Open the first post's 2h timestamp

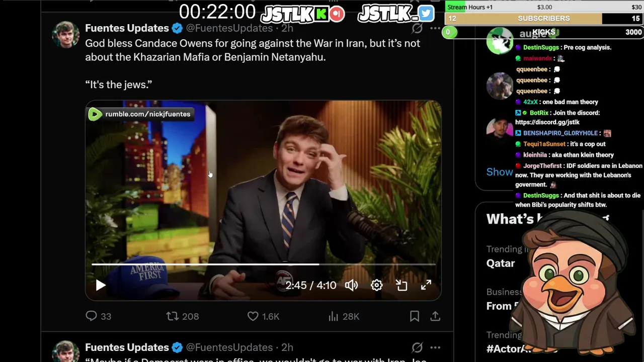[x=287, y=28]
